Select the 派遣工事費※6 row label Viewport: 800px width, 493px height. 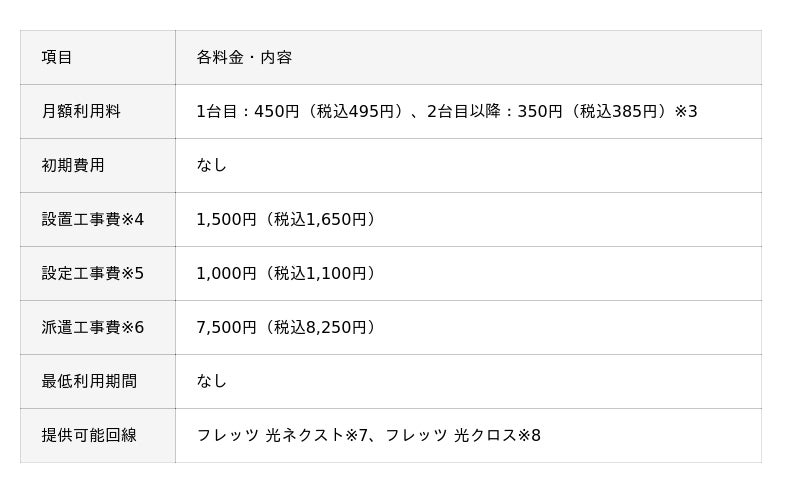pos(93,328)
